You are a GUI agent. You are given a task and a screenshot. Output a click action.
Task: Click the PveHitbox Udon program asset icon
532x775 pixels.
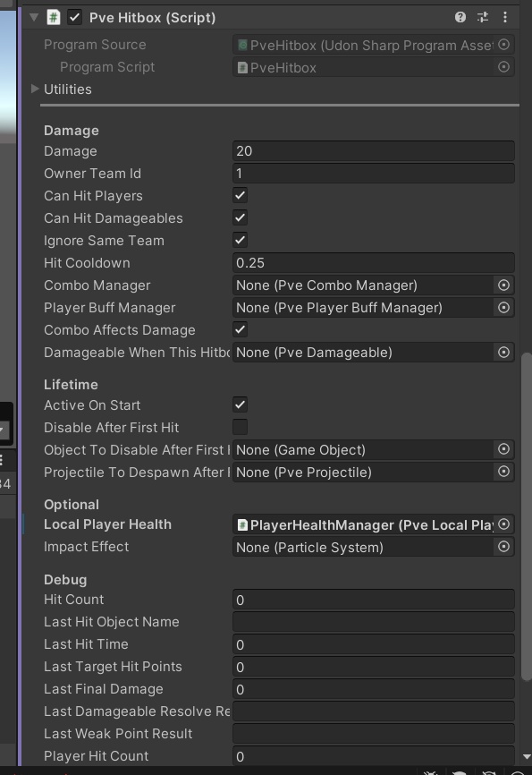[x=242, y=45]
